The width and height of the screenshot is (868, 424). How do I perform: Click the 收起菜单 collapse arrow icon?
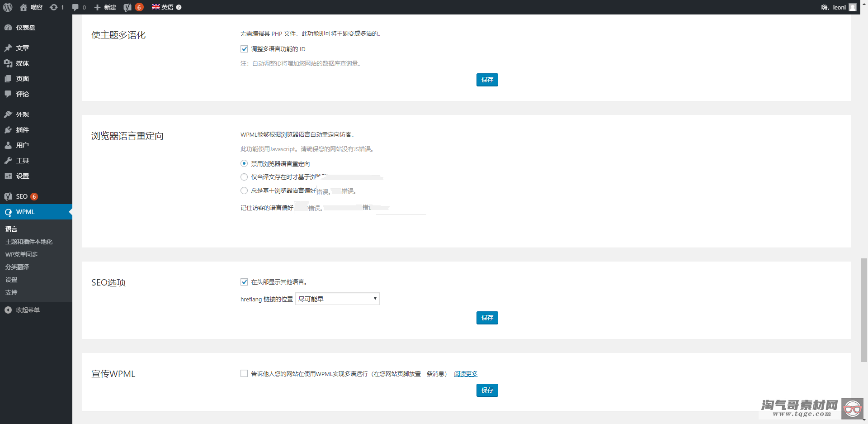pos(8,310)
